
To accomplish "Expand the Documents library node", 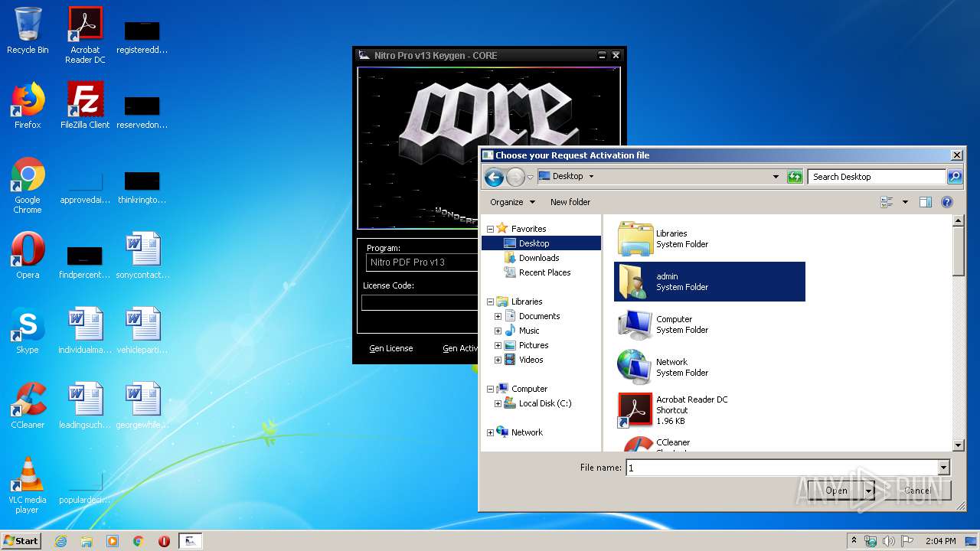I will click(x=498, y=316).
